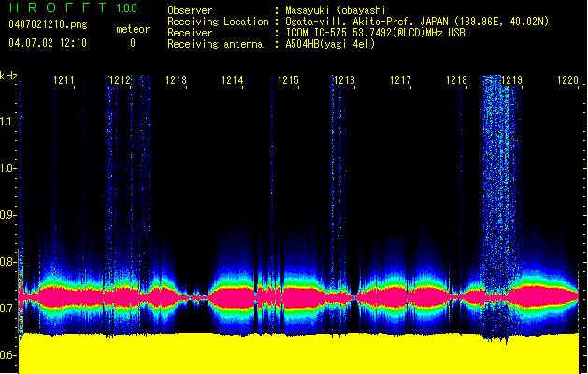Click the 0.6 kHz axis label

[8, 355]
